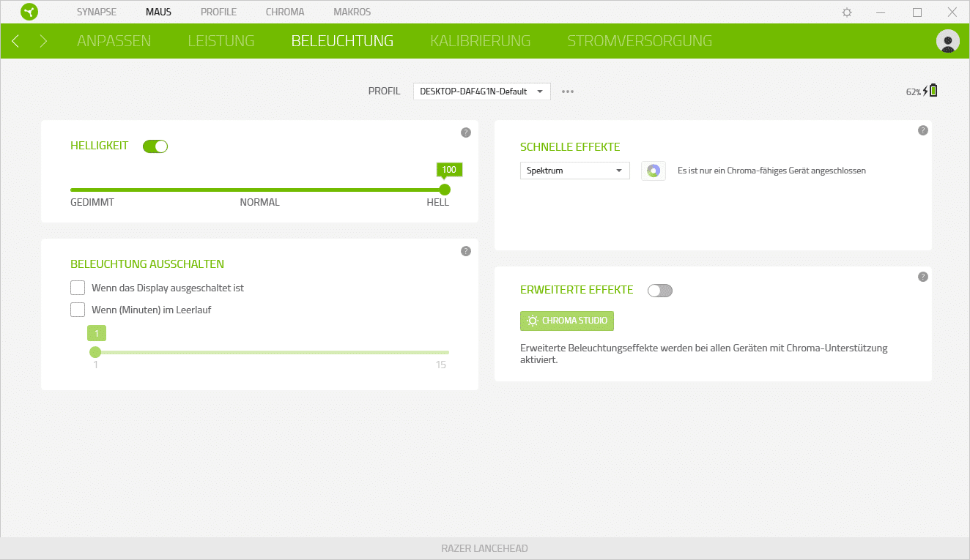Click the brightness slider handle at 100
The image size is (970, 560).
(x=445, y=190)
